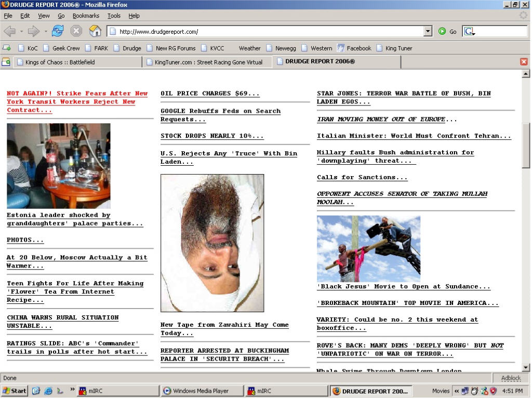Click into the Google search box
The image size is (532, 399).
[x=501, y=32]
